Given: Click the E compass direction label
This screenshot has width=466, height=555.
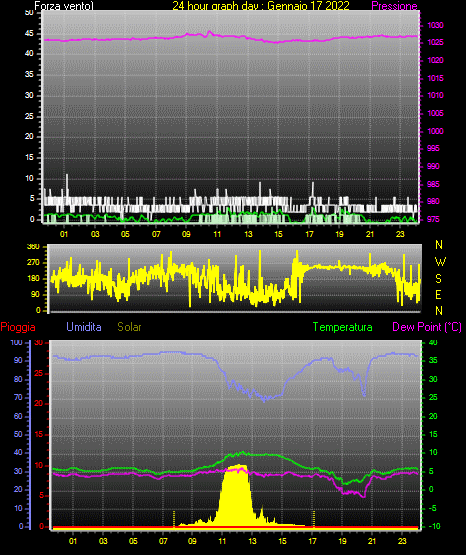Looking at the screenshot, I should click(438, 294).
